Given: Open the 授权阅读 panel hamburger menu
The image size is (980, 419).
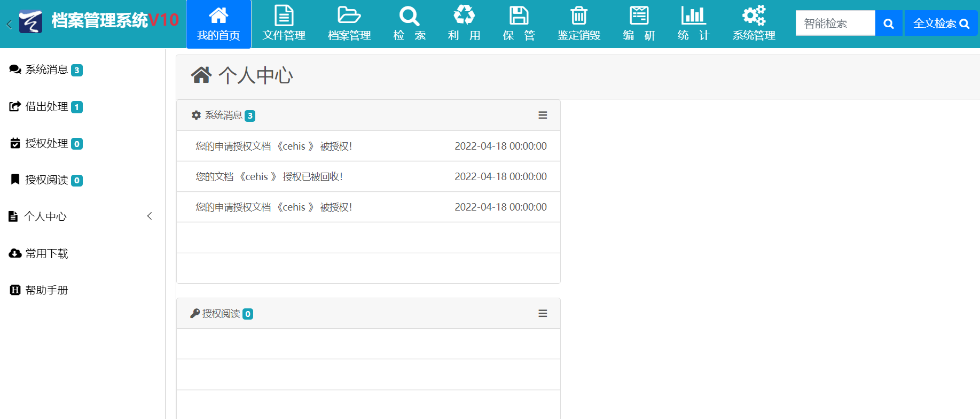Looking at the screenshot, I should pyautogui.click(x=543, y=314).
